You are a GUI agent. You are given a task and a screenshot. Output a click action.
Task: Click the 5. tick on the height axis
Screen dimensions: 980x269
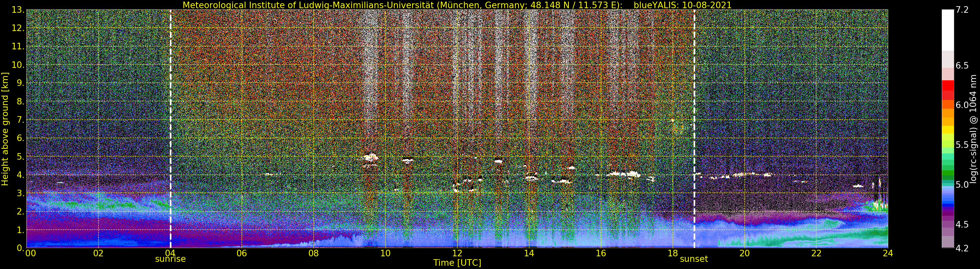(21, 156)
